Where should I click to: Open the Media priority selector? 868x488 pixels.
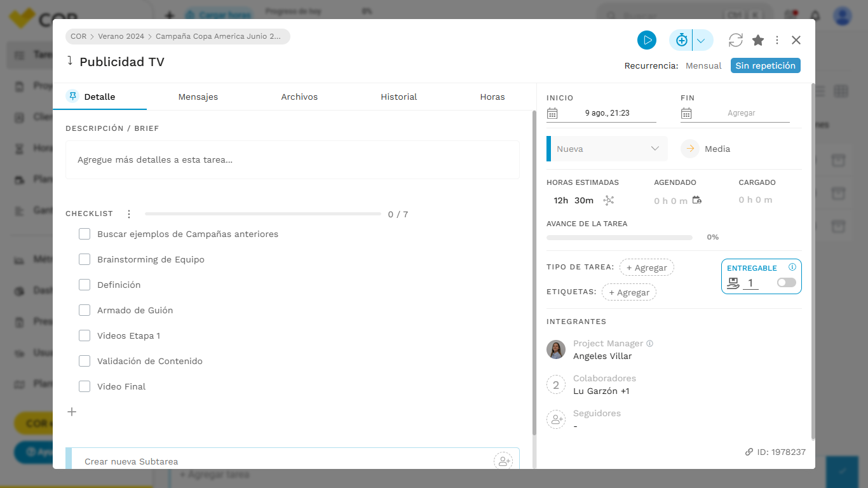706,149
